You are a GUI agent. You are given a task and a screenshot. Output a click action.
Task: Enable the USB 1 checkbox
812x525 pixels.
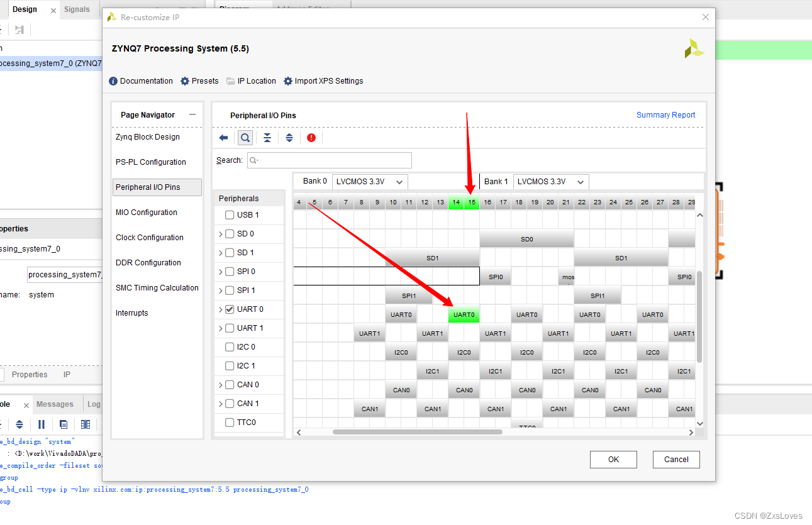(230, 215)
